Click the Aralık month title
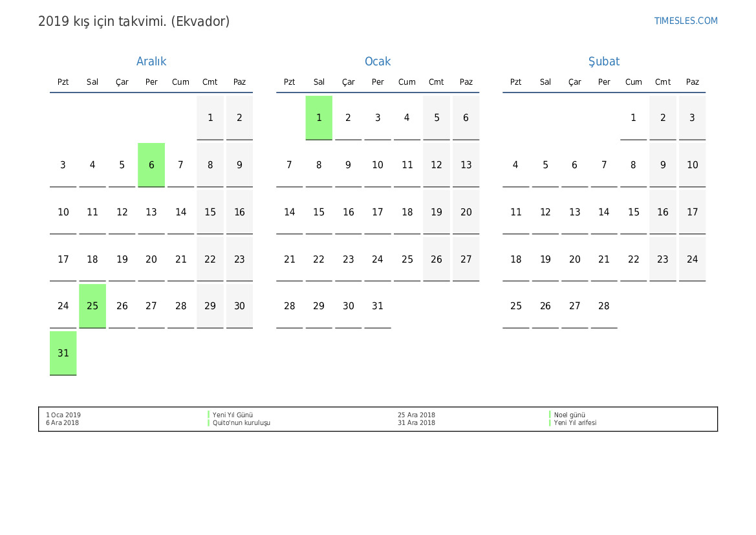This screenshot has height=535, width=756. coord(151,61)
